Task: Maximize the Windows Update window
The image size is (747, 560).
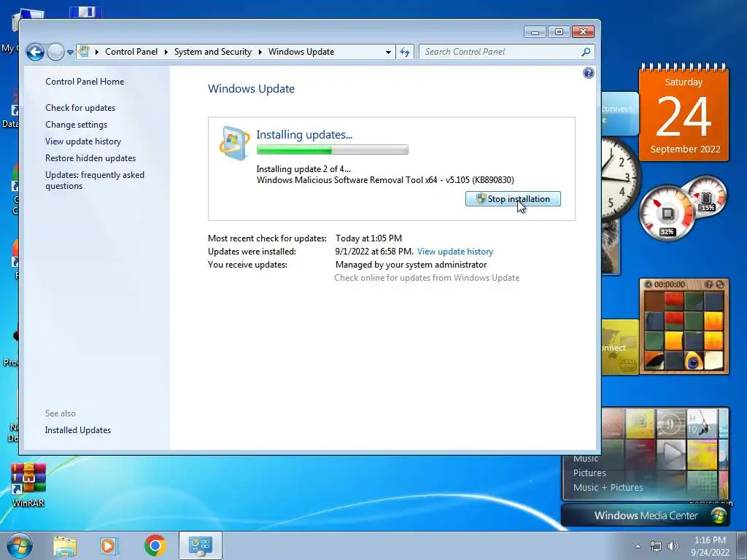Action: click(x=559, y=32)
